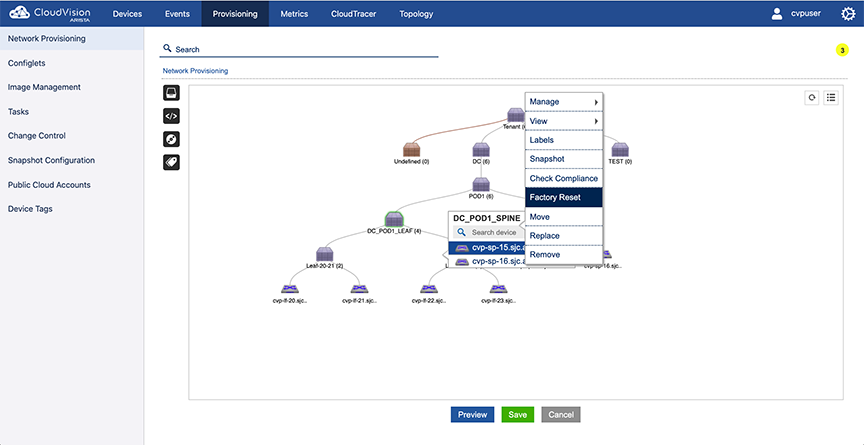Choose Check Compliance option
This screenshot has width=864, height=445.
click(x=564, y=178)
